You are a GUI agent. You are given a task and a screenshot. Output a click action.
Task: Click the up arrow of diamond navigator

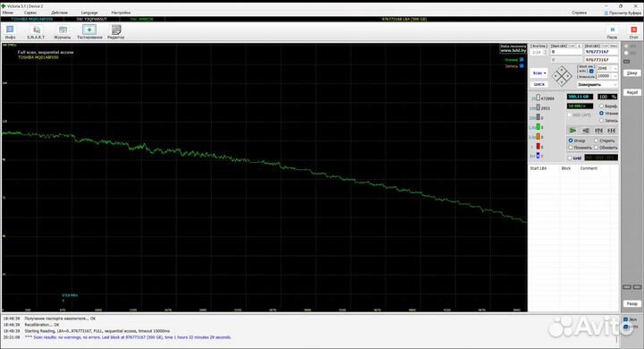click(x=562, y=71)
